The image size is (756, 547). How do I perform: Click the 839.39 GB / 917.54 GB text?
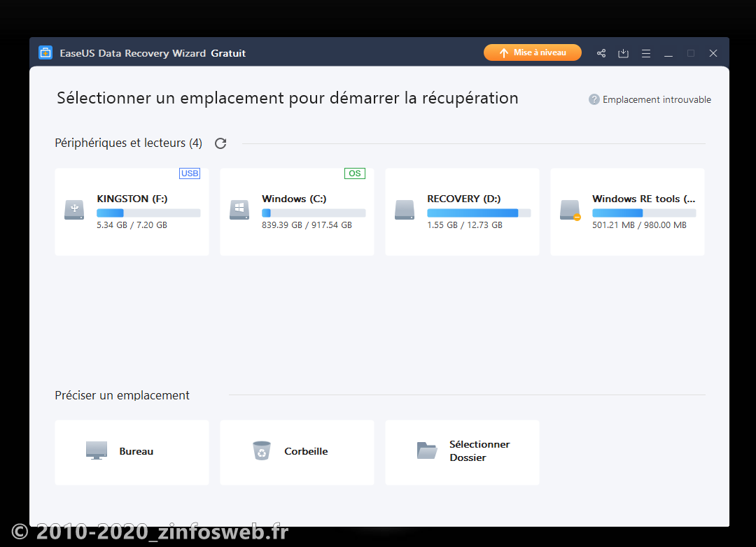[307, 225]
